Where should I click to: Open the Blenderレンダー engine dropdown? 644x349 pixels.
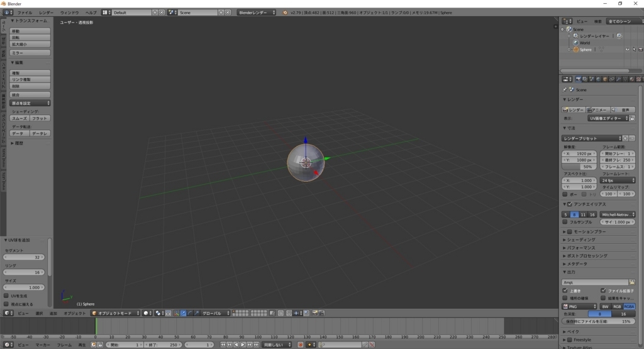click(257, 13)
